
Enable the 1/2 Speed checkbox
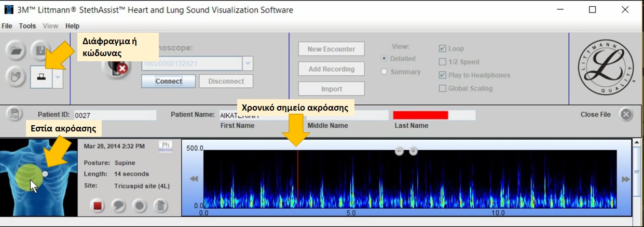coord(442,62)
